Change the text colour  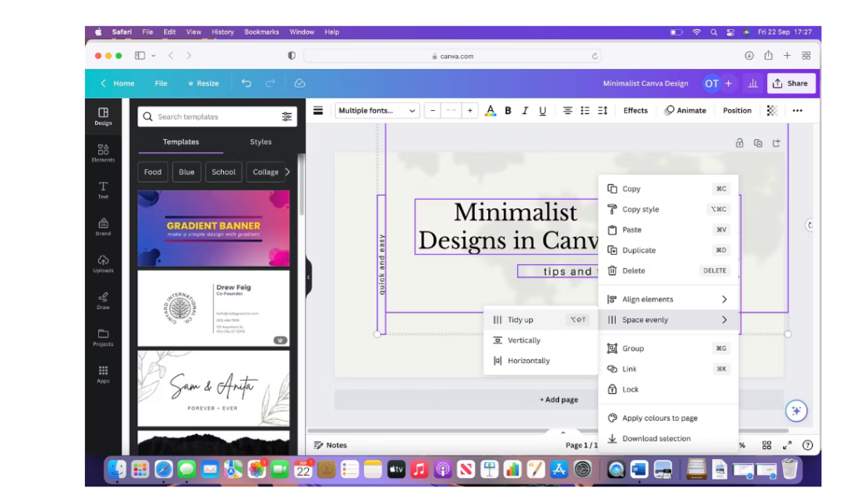click(490, 111)
